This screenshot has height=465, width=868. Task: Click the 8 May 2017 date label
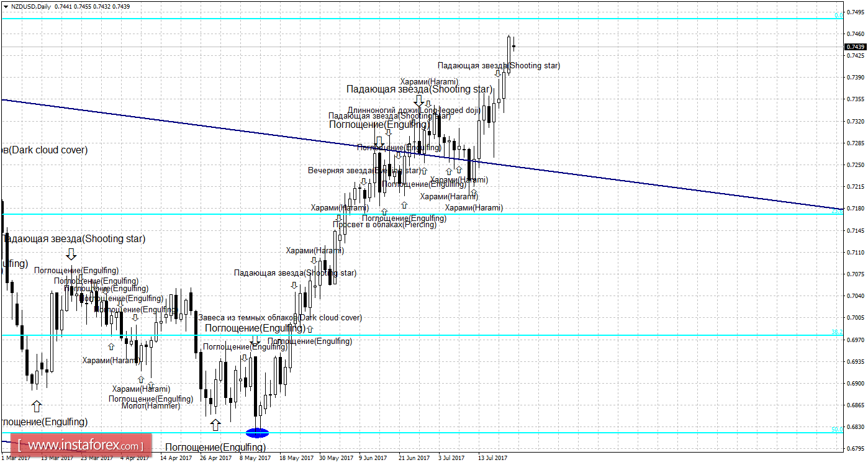click(x=255, y=458)
